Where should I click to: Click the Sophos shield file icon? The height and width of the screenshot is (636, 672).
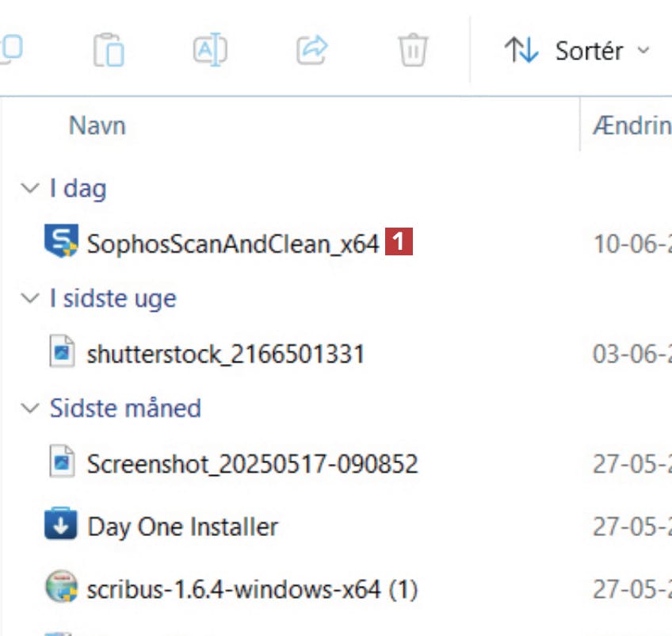pyautogui.click(x=61, y=242)
